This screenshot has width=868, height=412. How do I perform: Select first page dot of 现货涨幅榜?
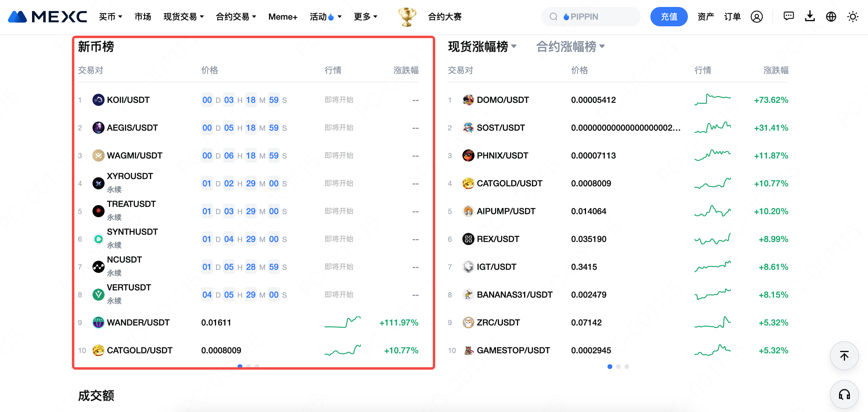pyautogui.click(x=610, y=367)
